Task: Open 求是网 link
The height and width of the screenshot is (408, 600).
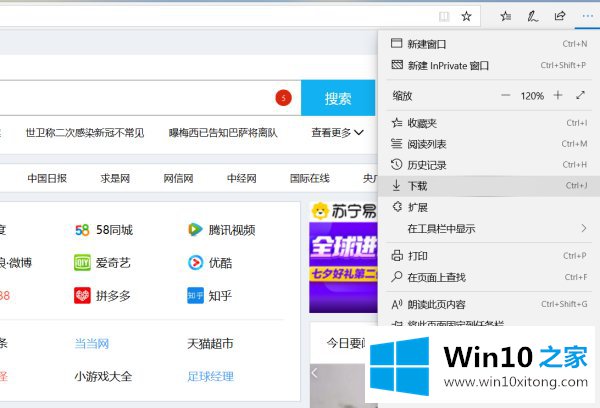Action: click(115, 178)
